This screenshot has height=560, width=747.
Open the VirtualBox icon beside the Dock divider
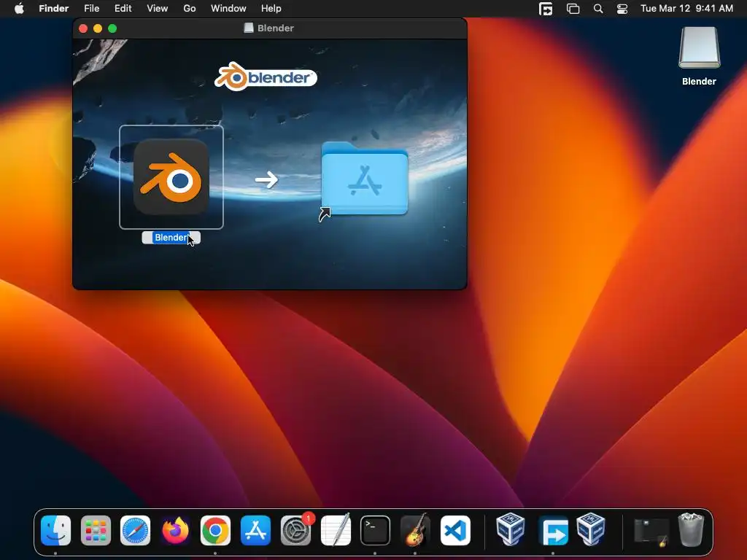[591, 529]
